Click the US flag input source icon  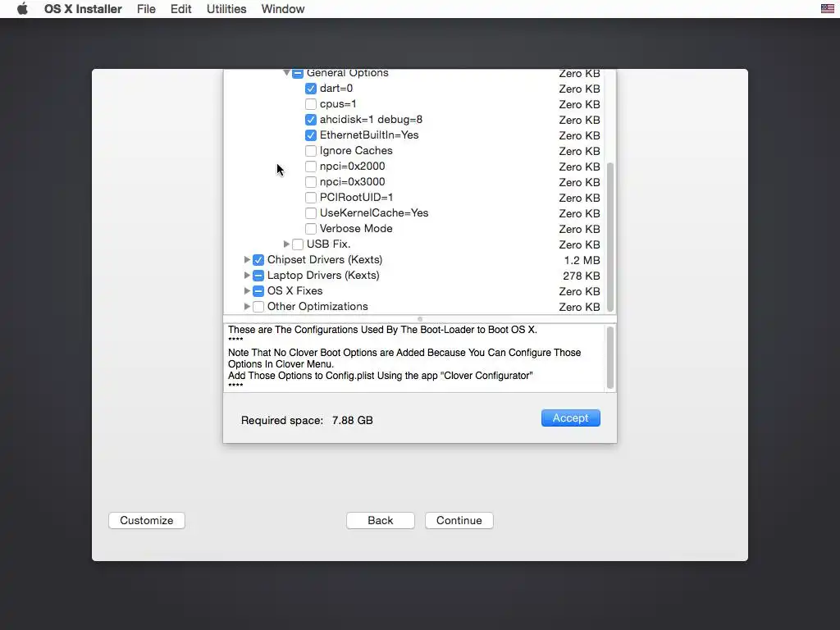[827, 8]
